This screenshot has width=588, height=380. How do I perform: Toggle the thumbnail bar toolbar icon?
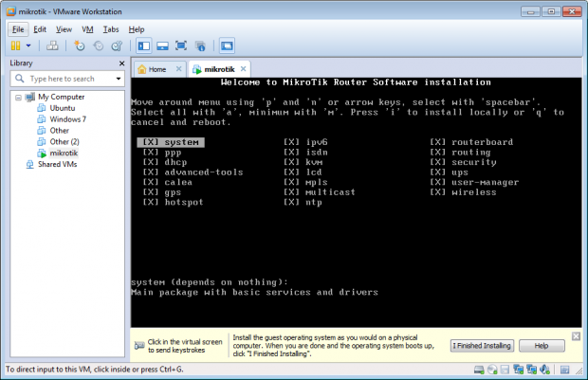162,45
